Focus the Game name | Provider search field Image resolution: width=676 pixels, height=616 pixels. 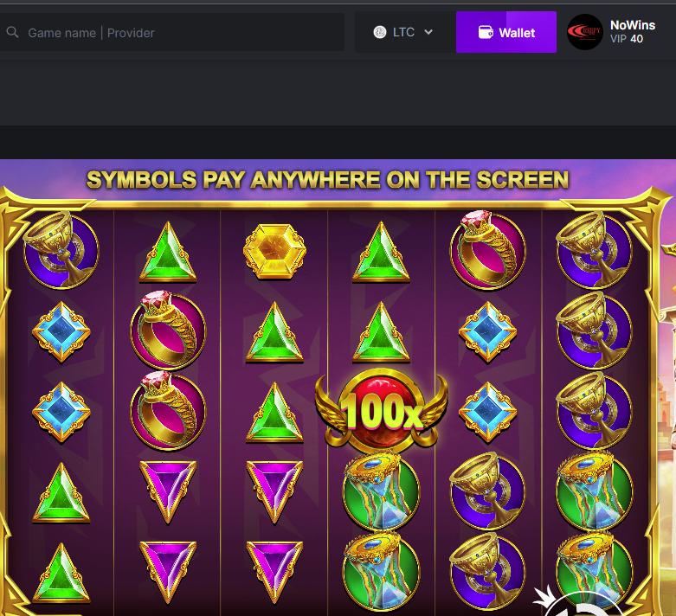pyautogui.click(x=172, y=32)
